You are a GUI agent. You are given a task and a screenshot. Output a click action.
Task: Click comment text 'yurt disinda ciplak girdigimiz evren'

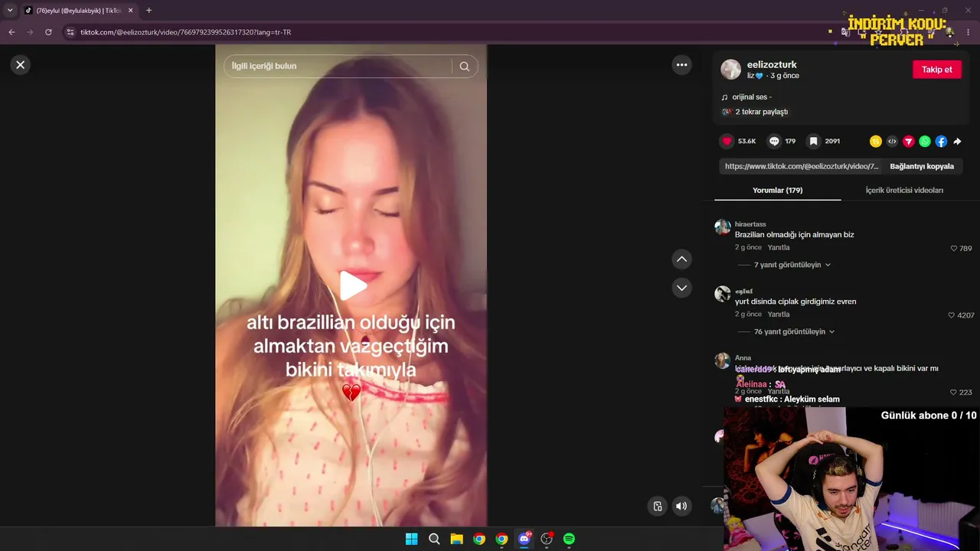click(795, 302)
